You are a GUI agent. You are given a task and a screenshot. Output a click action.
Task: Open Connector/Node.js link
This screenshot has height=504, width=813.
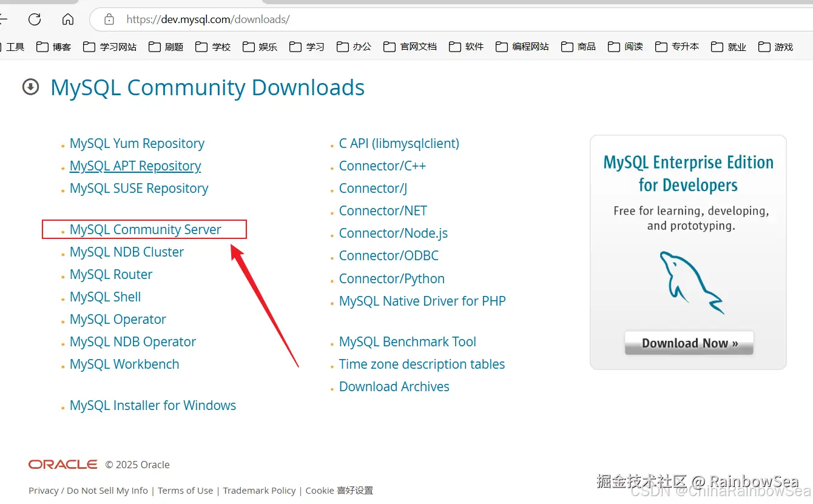[394, 234]
